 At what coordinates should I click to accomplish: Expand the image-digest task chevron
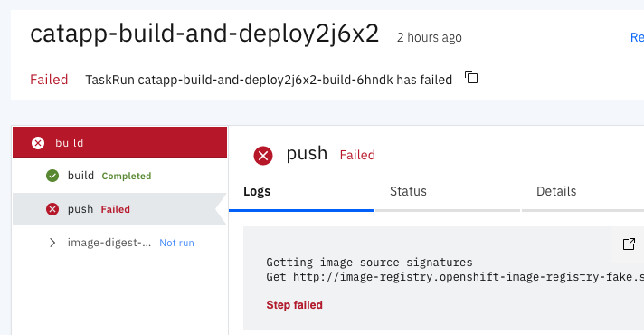(x=52, y=243)
